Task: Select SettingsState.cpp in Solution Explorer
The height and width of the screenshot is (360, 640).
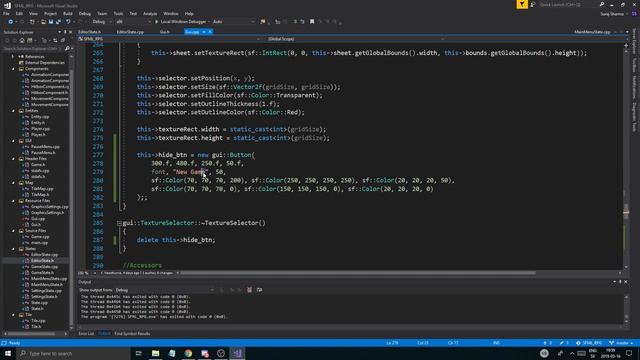Action: tap(47, 291)
